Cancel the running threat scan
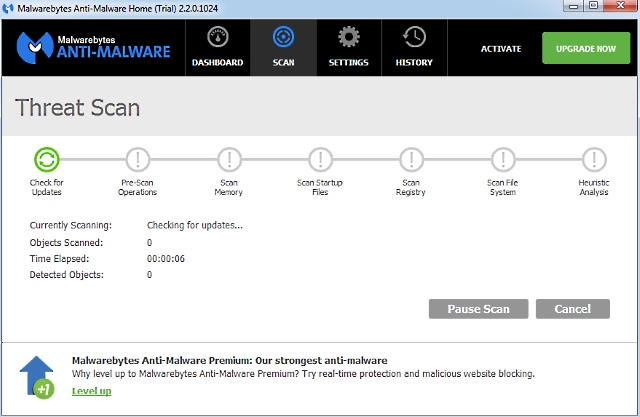 pyautogui.click(x=573, y=309)
